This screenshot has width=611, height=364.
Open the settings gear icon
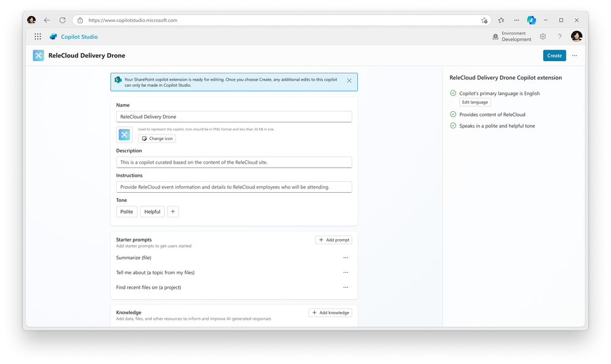coord(543,37)
